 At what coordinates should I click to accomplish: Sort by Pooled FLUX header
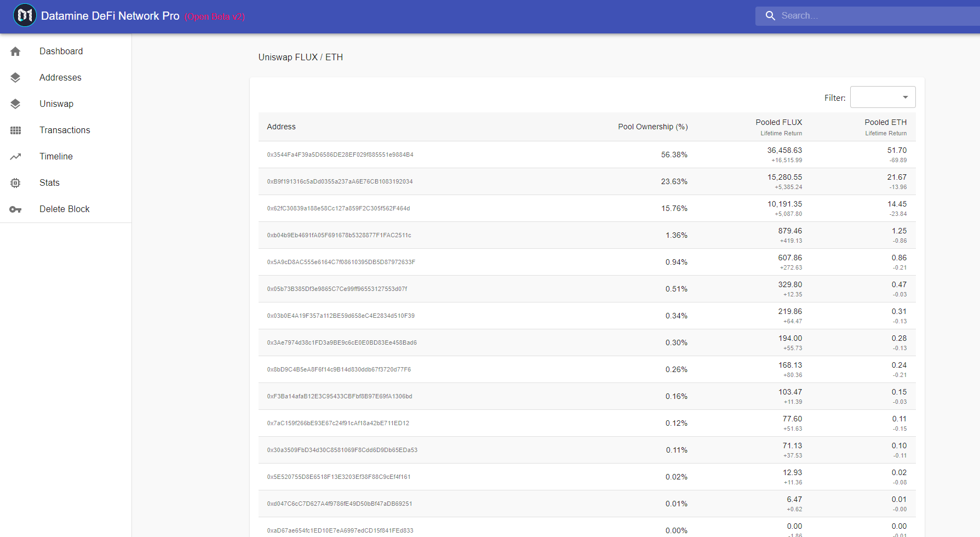(778, 122)
